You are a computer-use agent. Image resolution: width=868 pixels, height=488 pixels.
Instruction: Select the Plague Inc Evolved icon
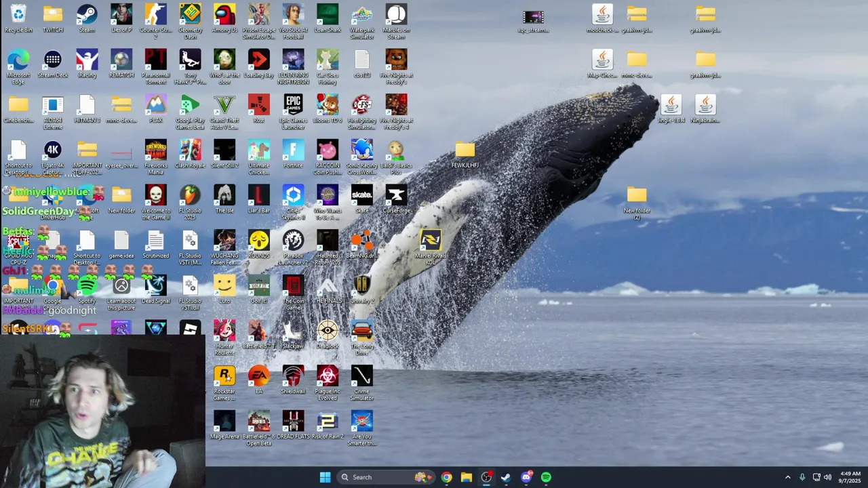point(328,383)
